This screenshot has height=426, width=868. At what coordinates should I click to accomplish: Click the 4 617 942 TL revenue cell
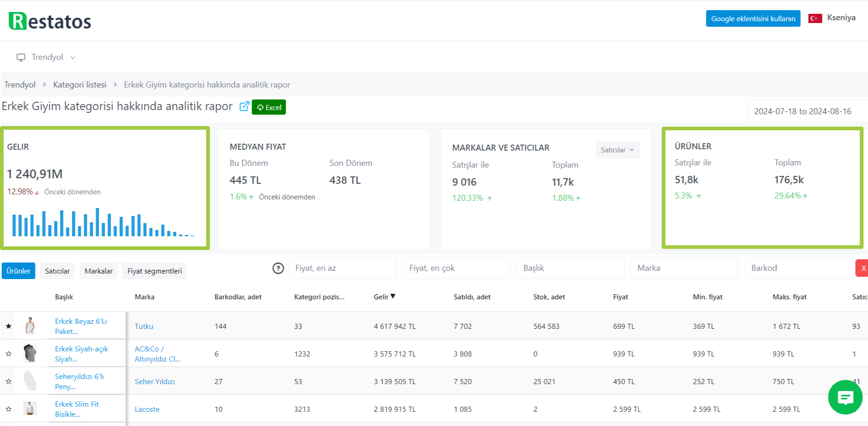click(x=395, y=326)
